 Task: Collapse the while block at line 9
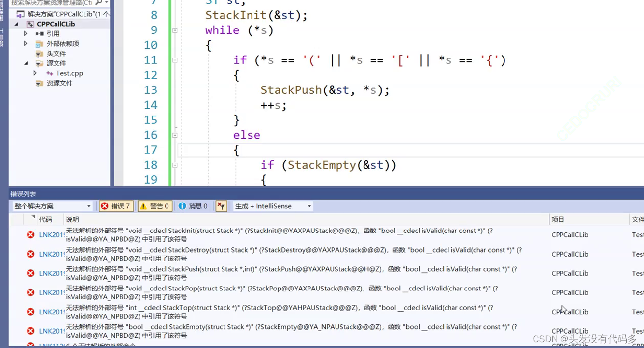coord(175,30)
